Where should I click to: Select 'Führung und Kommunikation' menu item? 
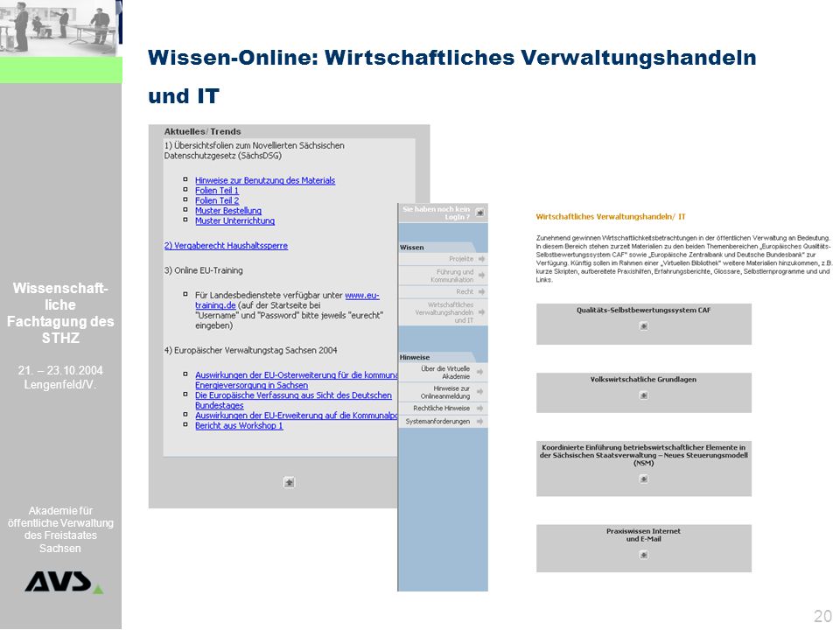coord(452,276)
